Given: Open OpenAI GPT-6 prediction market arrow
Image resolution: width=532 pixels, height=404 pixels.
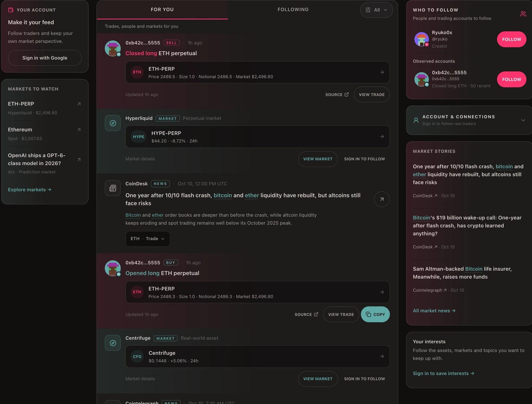Looking at the screenshot, I should coord(79,160).
